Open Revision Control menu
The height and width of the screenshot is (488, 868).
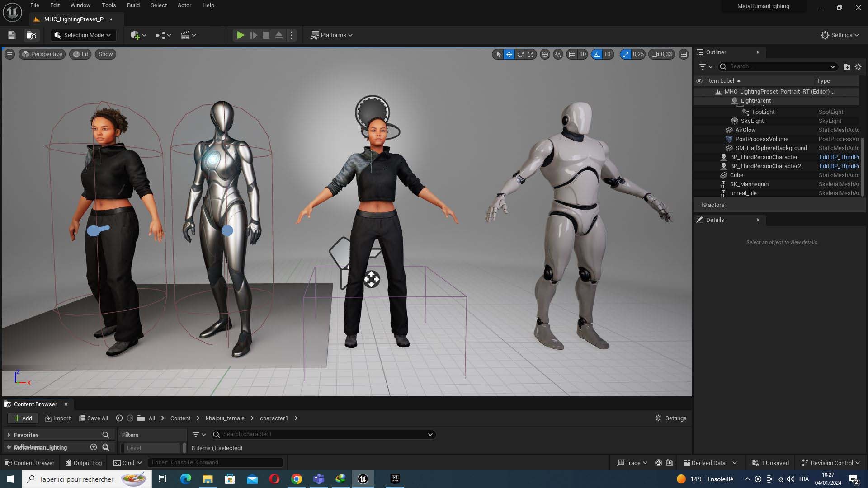pos(830,463)
